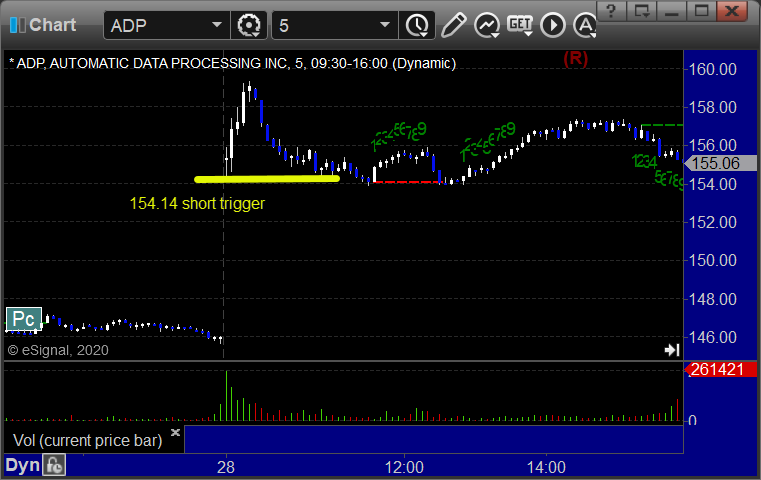
Task: Click the 14:00 time axis label
Action: pyautogui.click(x=546, y=467)
